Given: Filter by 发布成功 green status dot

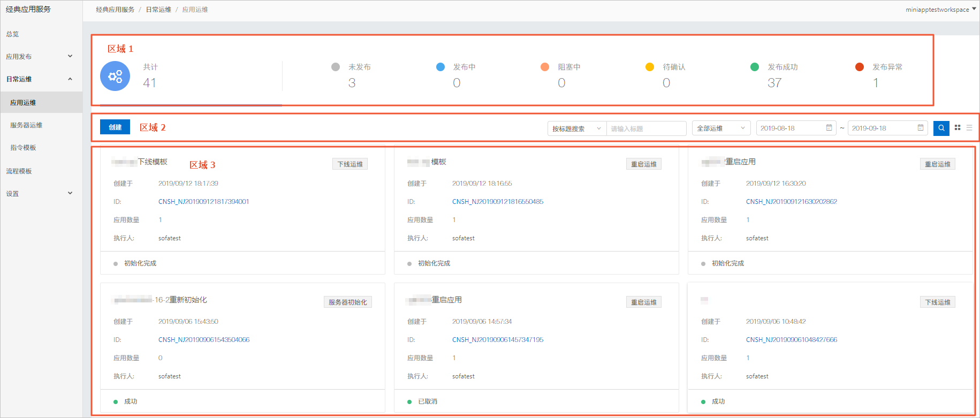Looking at the screenshot, I should (755, 67).
